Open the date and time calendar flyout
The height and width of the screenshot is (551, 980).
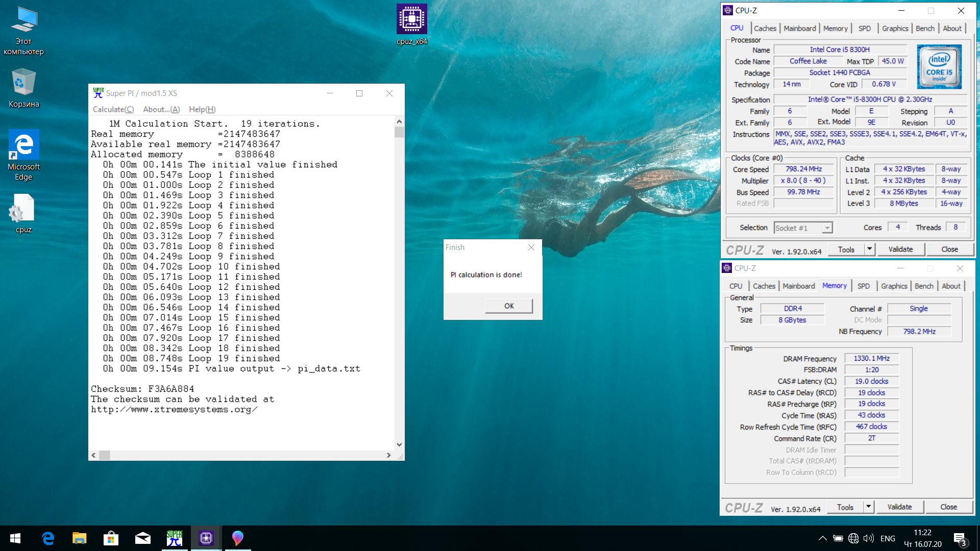[x=923, y=538]
